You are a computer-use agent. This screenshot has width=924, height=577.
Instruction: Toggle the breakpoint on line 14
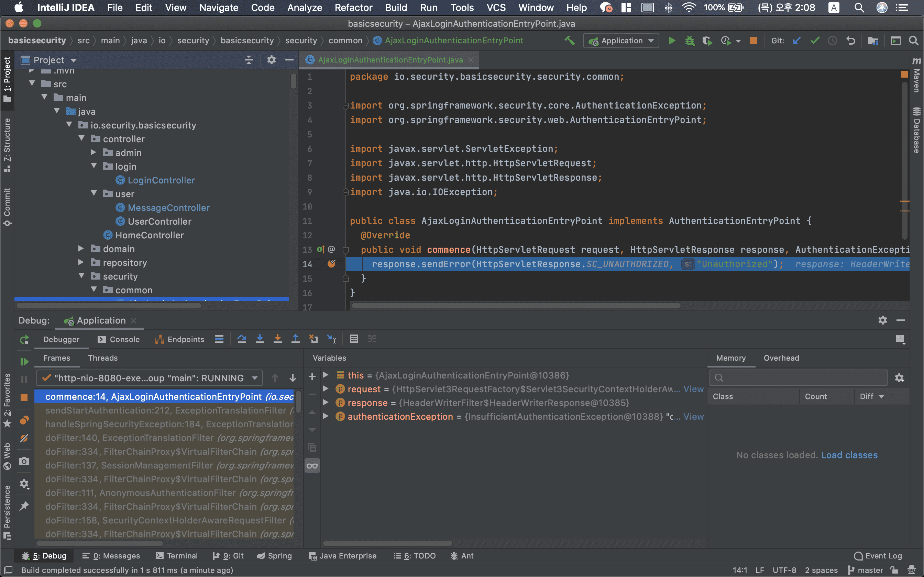(331, 264)
